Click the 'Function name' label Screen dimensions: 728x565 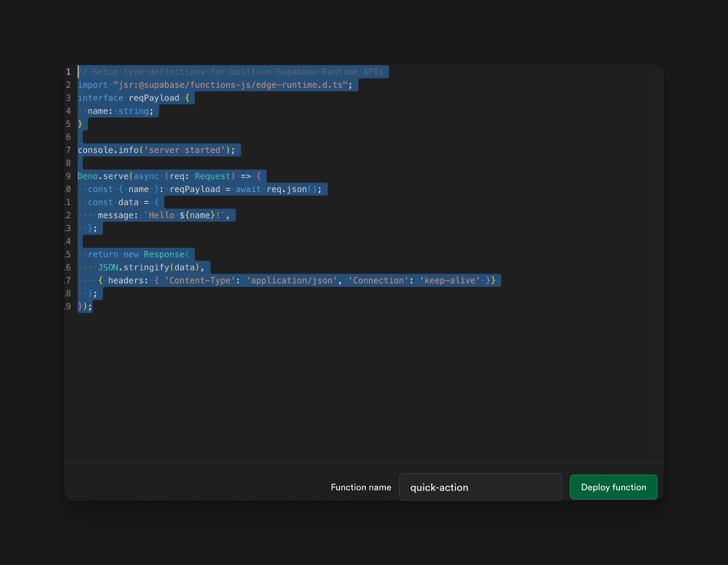point(361,487)
